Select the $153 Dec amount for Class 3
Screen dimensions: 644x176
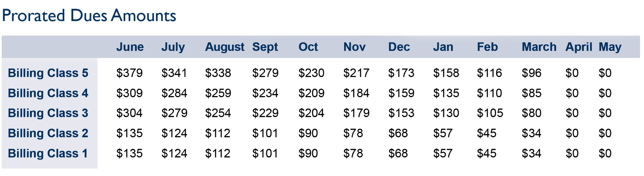401,113
